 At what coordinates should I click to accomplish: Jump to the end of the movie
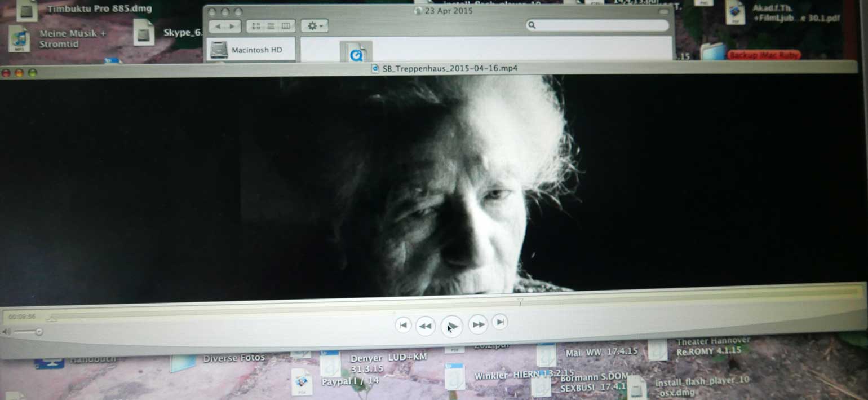pos(499,322)
